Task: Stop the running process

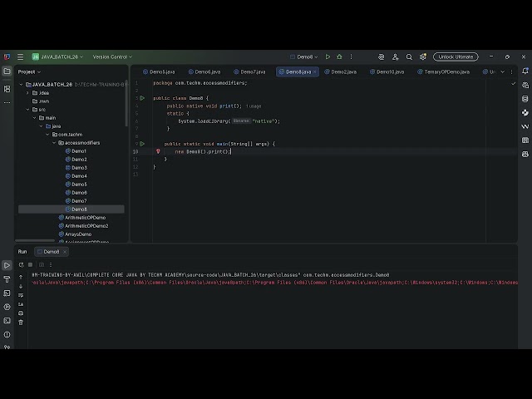Action: 31,264
